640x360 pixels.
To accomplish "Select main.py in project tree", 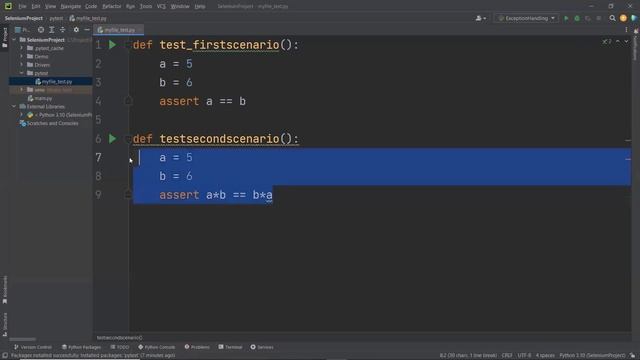I will 40,98.
